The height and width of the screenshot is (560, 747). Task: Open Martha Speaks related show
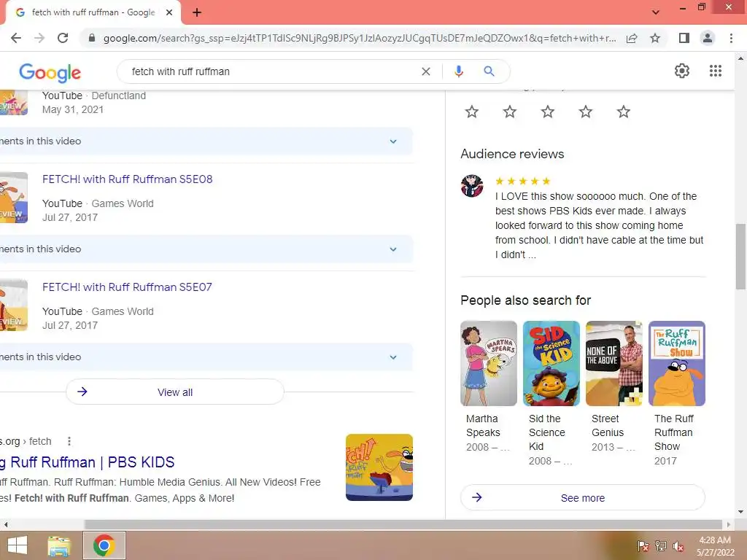click(x=488, y=386)
